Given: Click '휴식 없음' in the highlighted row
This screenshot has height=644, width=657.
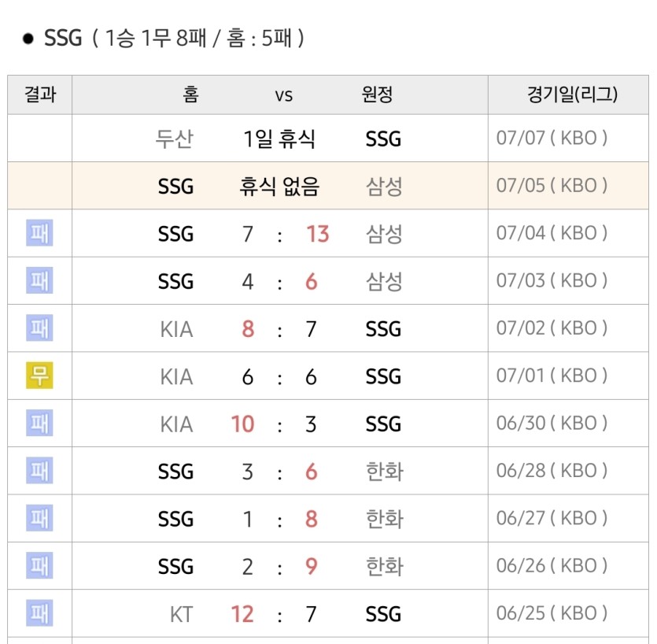Looking at the screenshot, I should click(279, 186).
